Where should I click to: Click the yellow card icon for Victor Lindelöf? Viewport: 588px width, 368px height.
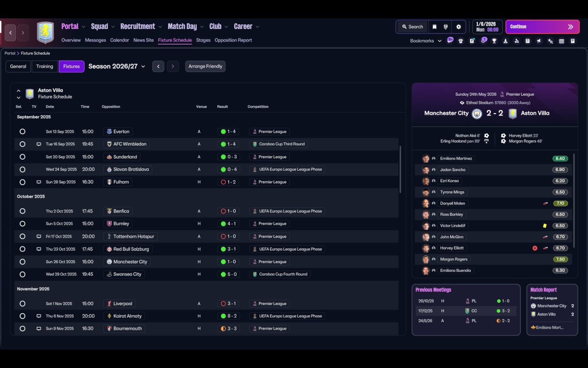pos(545,226)
